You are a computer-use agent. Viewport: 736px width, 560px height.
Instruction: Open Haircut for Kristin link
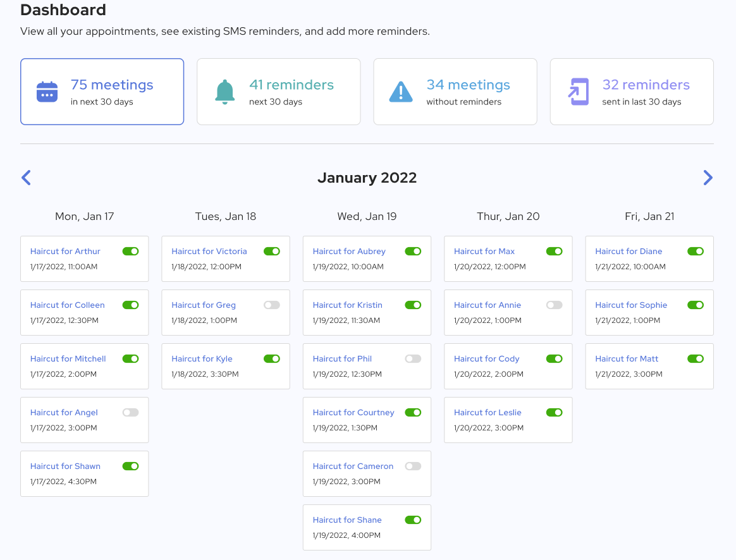(x=347, y=305)
